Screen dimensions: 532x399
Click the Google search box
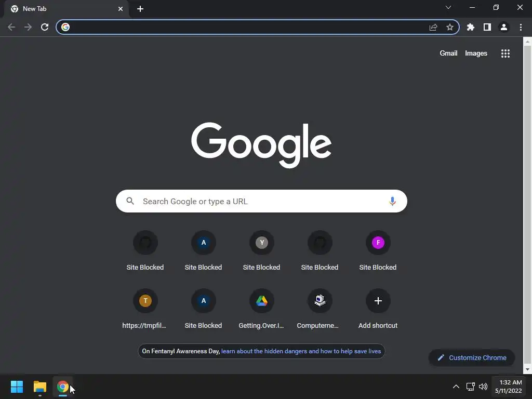point(261,201)
